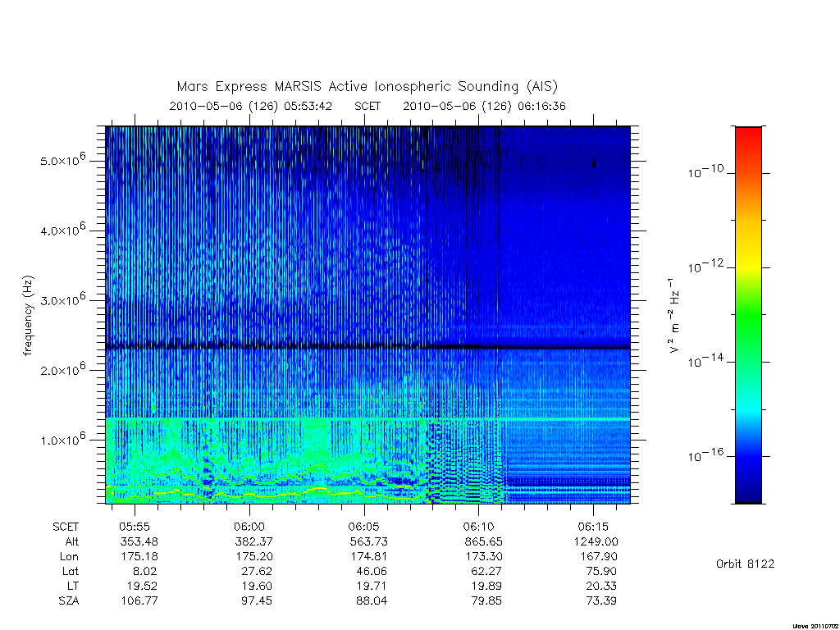The image size is (840, 630).
Task: Click the '10⁻¹⁰' color scale label
Action: 705,171
